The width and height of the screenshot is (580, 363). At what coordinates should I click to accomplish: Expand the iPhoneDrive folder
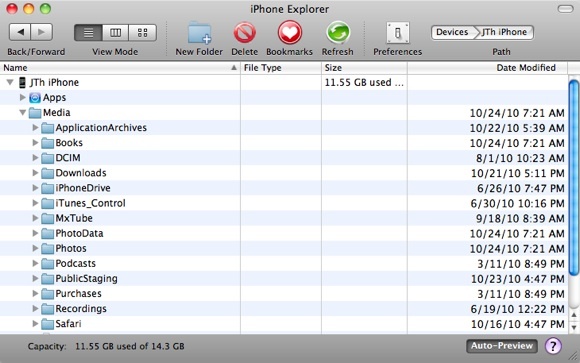tap(35, 188)
